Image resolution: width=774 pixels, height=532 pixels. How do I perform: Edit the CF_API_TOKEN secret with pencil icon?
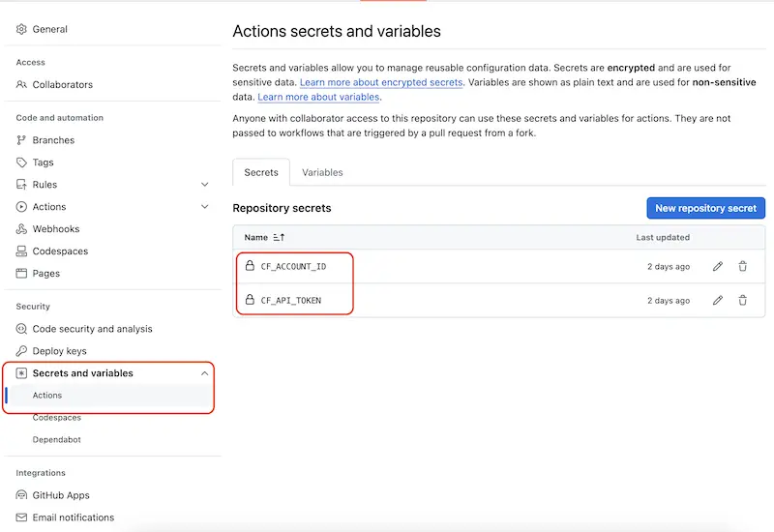coord(718,300)
